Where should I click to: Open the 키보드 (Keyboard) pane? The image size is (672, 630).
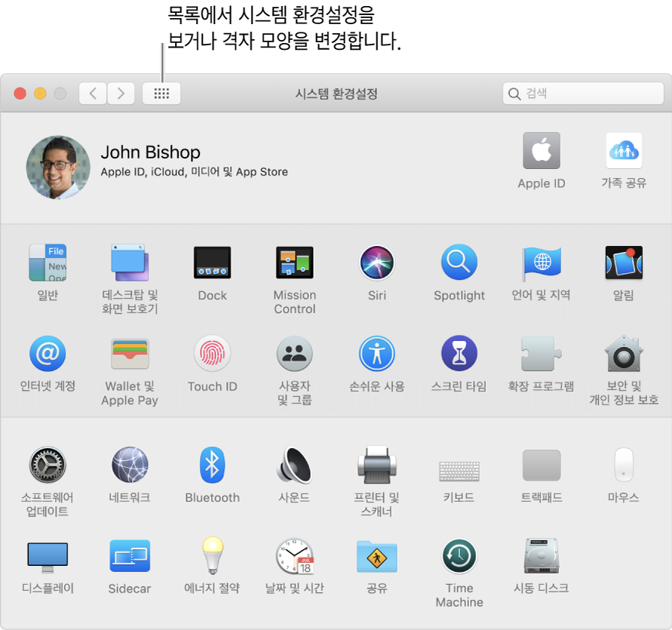tap(459, 471)
